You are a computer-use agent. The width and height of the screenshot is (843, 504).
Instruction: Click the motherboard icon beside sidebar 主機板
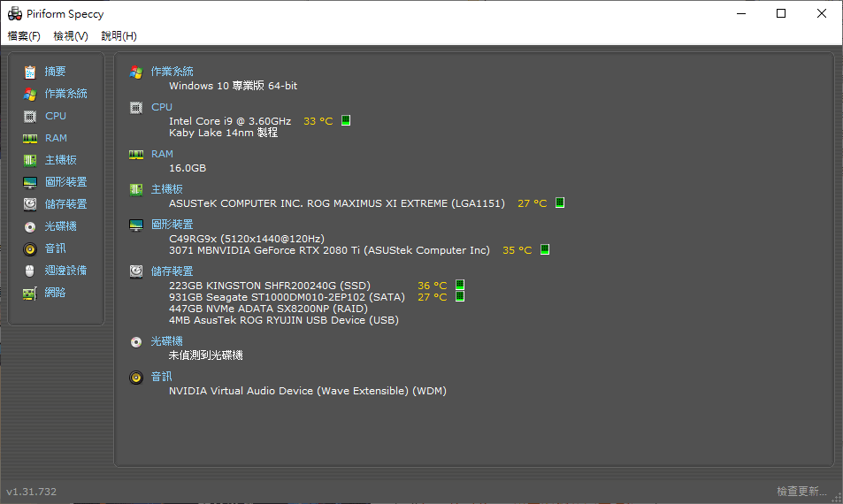30,160
